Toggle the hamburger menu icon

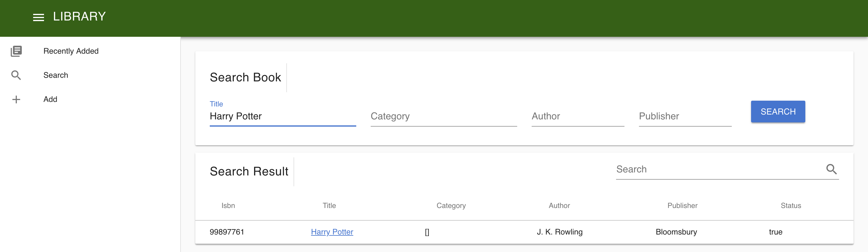pyautogui.click(x=38, y=17)
